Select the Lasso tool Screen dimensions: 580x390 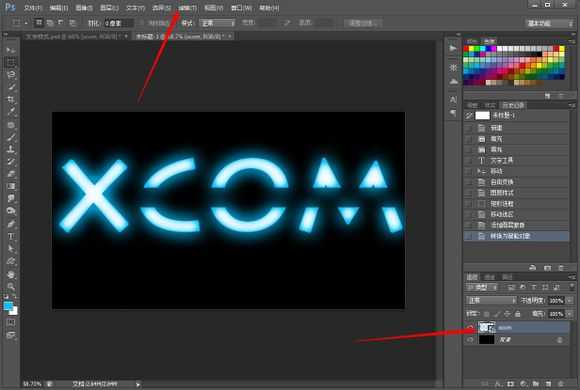click(11, 75)
